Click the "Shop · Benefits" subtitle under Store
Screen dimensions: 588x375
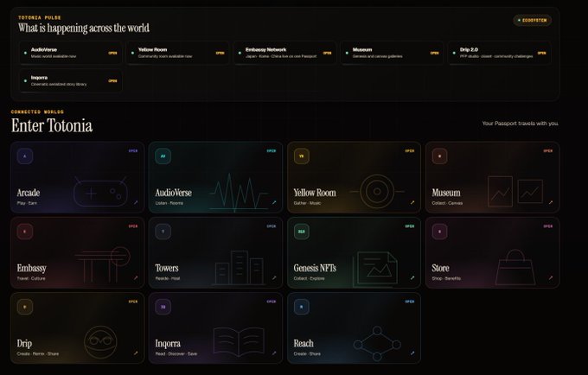[446, 278]
